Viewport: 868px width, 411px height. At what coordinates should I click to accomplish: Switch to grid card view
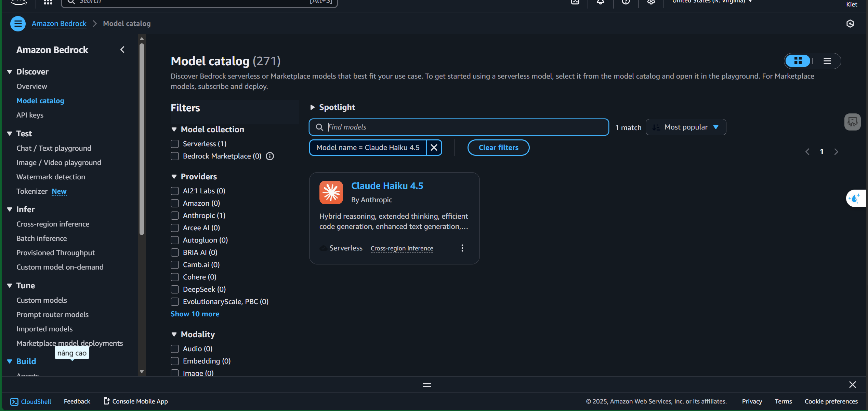point(798,61)
